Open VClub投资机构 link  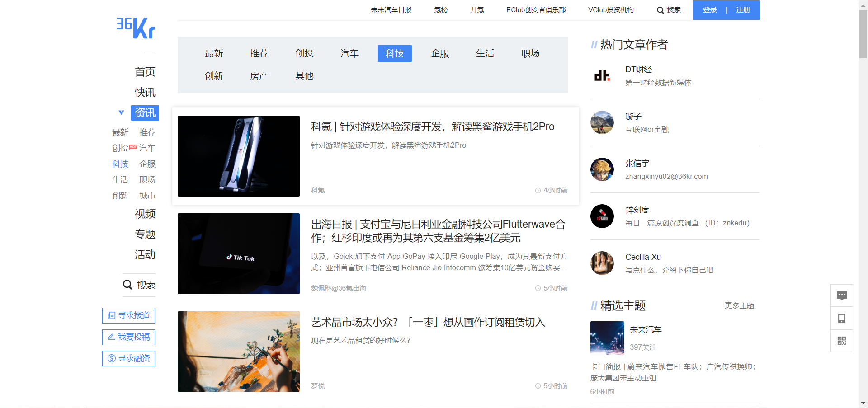pos(611,10)
